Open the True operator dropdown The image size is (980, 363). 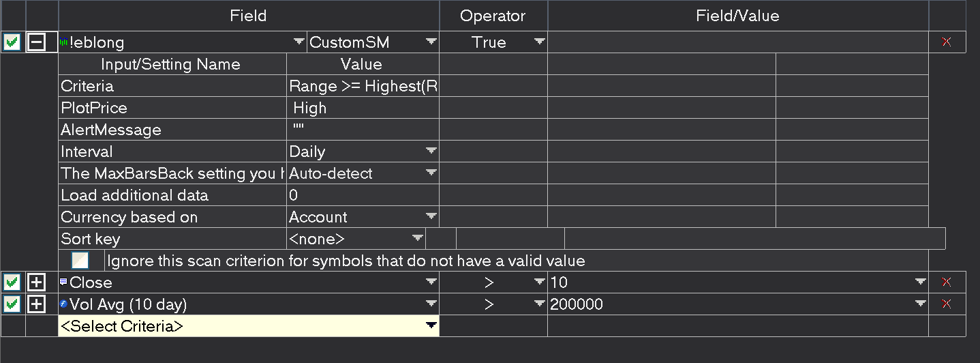(539, 42)
